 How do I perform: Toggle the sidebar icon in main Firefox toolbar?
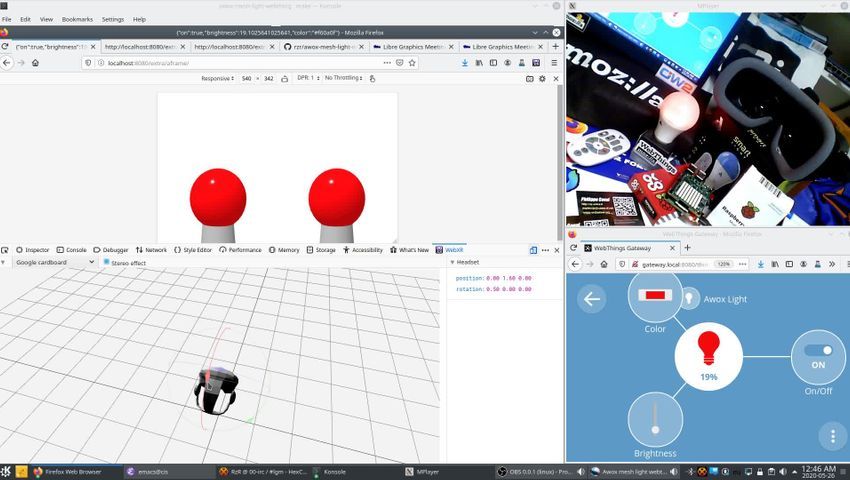click(x=493, y=63)
